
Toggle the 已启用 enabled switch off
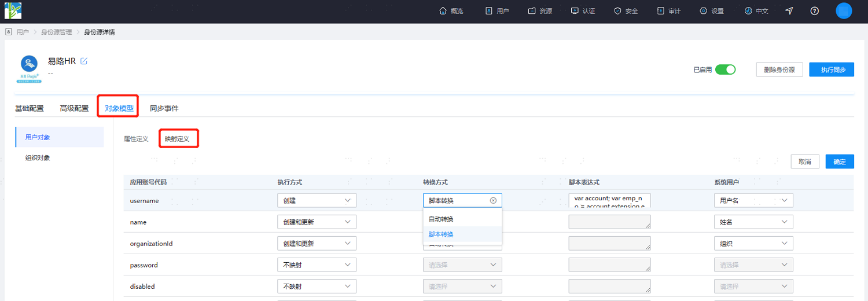tap(725, 69)
